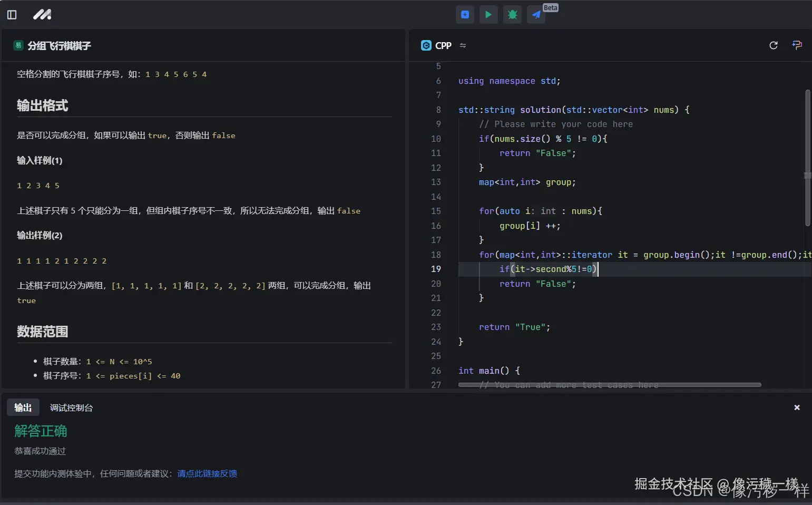
Task: Click line number 8 in the gutter
Action: (438, 110)
